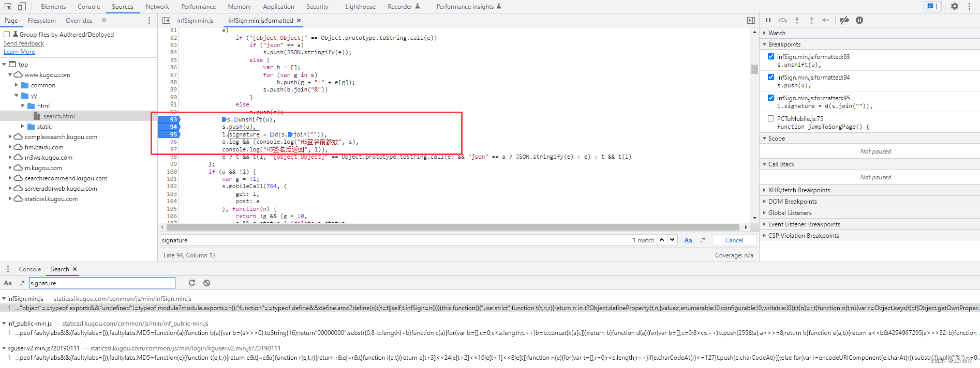
Task: Hide the navigator sidebar
Action: coord(166,20)
